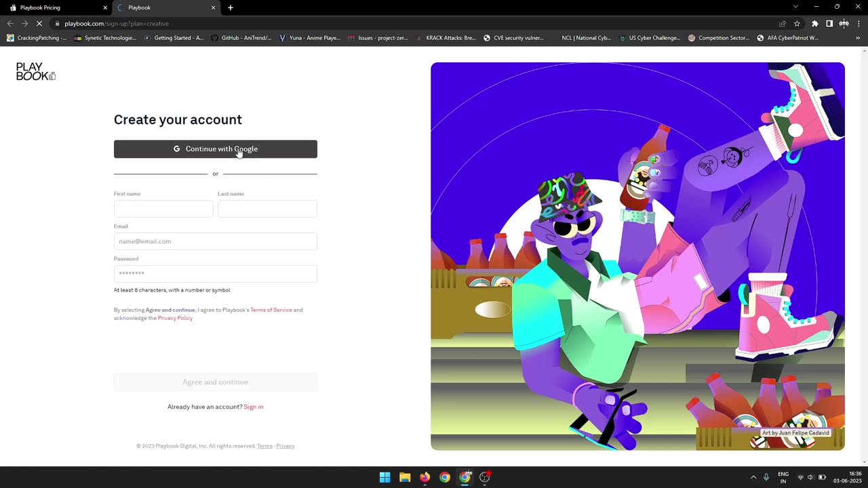Open the AFA CyberPatriot bookmark
Image resolution: width=868 pixels, height=488 pixels.
(x=787, y=38)
